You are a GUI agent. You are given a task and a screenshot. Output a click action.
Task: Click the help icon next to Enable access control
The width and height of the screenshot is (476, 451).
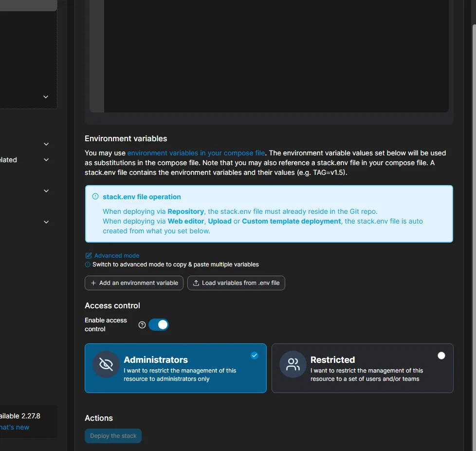pyautogui.click(x=142, y=325)
